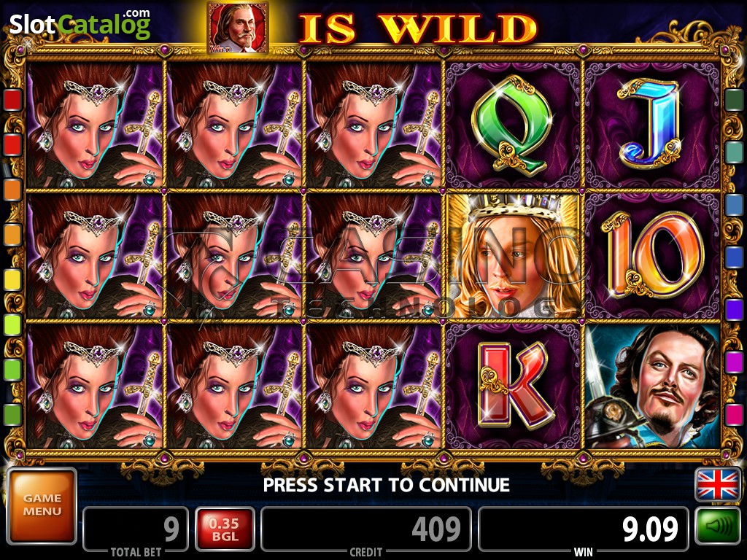Click the red K symbol

pyautogui.click(x=514, y=385)
